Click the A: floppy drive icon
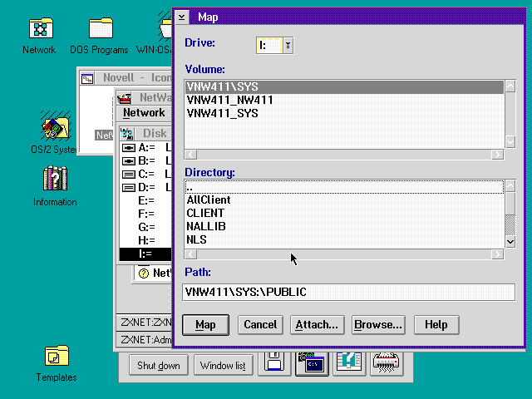The height and width of the screenshot is (399, 532). (129, 148)
